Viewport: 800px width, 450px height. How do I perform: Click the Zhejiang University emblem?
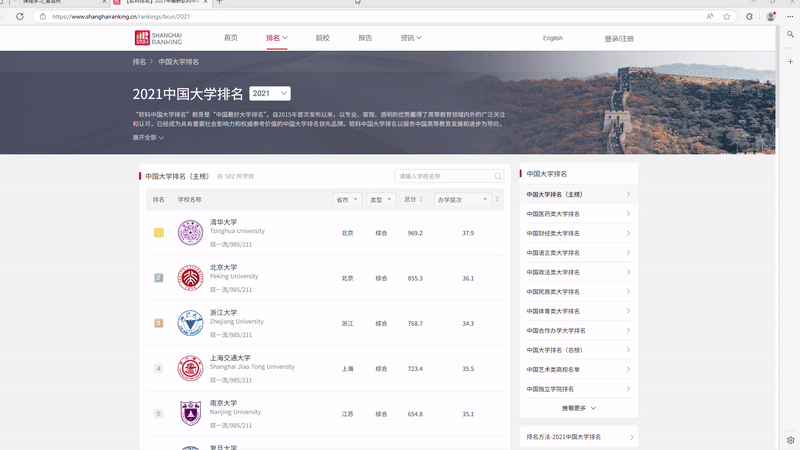190,323
